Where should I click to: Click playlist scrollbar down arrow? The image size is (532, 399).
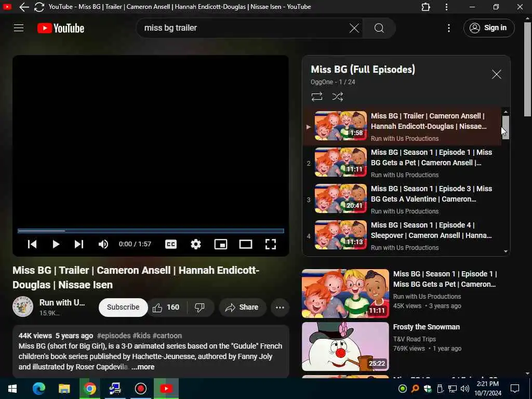tap(506, 251)
